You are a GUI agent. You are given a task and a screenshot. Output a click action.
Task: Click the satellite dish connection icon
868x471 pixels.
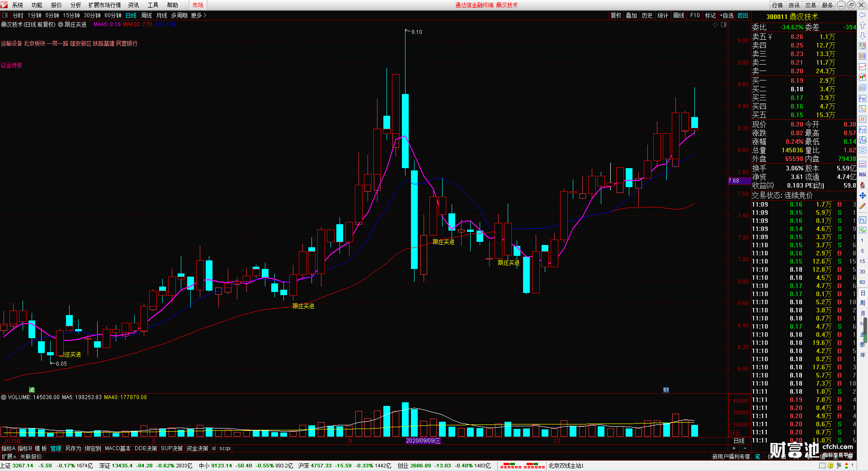[839, 465]
